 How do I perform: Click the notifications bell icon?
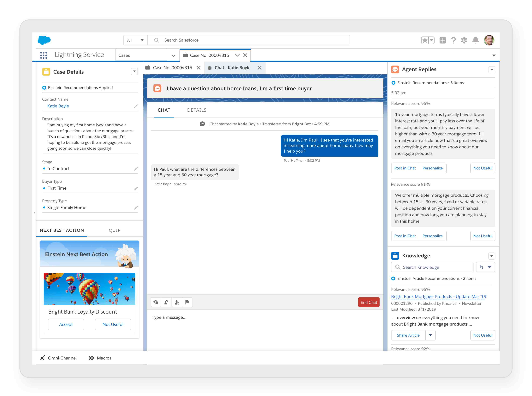pyautogui.click(x=475, y=40)
